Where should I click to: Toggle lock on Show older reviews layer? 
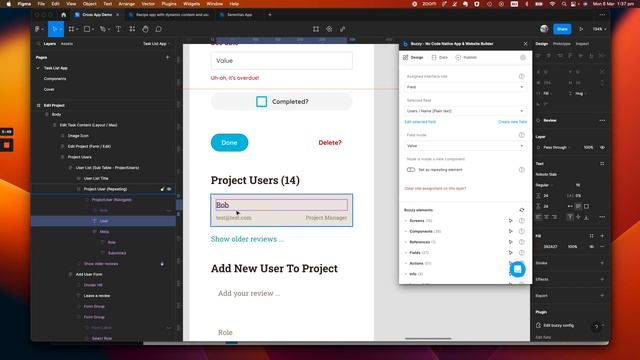[162, 264]
